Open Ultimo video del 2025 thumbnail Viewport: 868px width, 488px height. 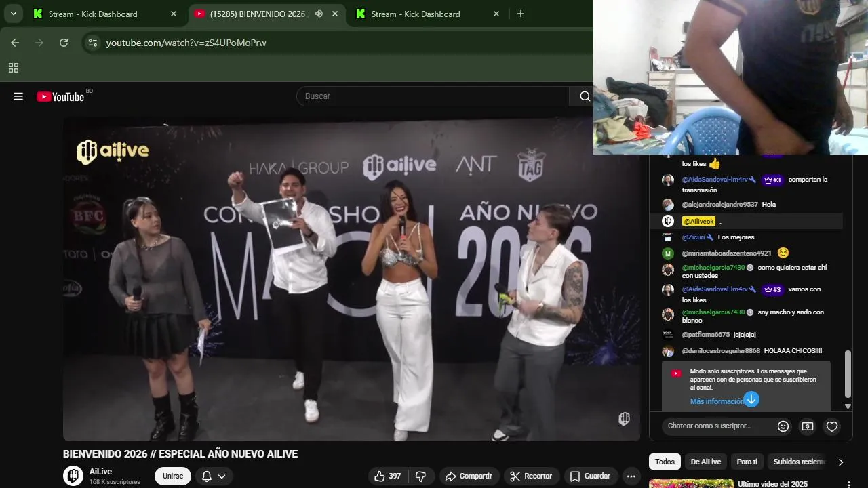pos(691,483)
